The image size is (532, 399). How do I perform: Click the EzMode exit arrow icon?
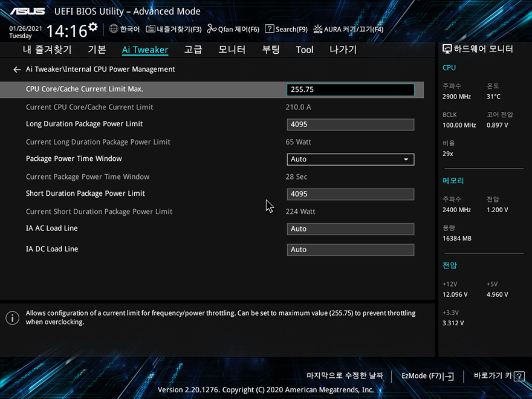point(449,376)
